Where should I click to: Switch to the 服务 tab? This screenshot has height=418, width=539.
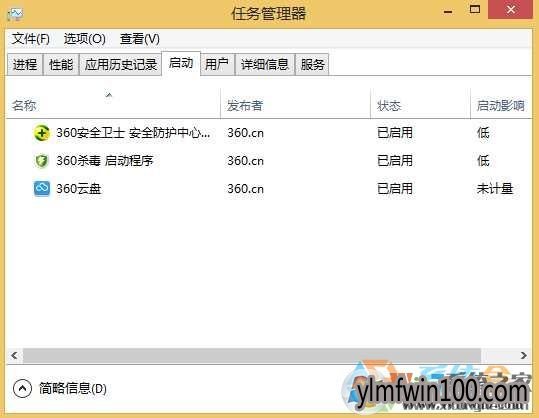click(312, 64)
